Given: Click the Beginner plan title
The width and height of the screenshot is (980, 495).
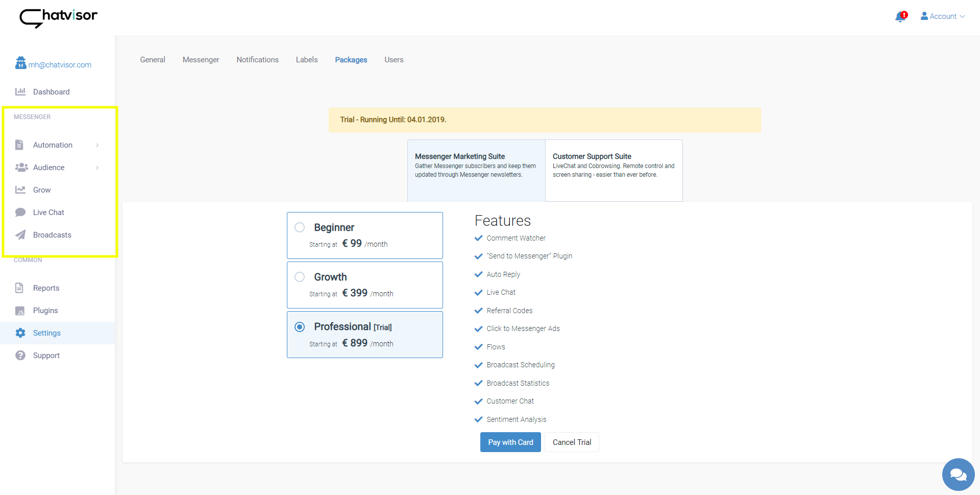Looking at the screenshot, I should pos(334,227).
